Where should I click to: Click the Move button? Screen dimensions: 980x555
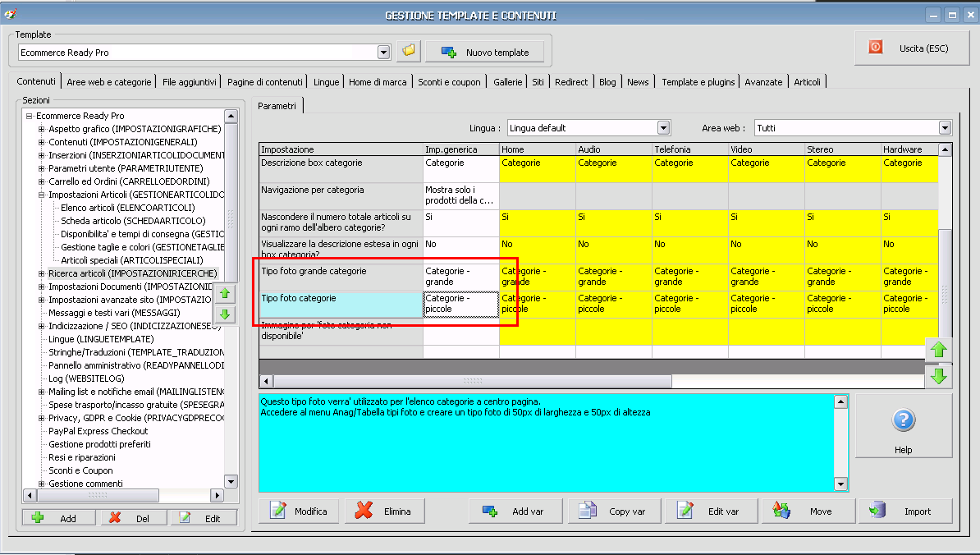(x=808, y=511)
